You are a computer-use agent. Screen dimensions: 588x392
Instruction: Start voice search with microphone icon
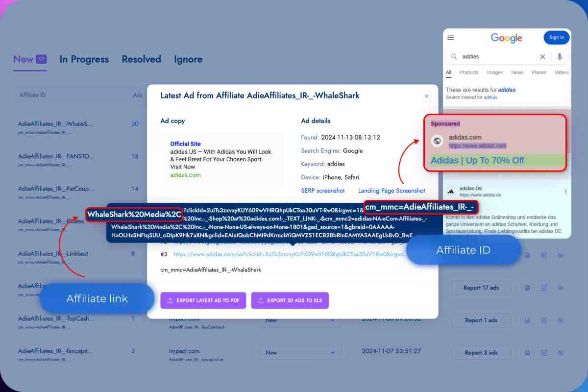560,57
